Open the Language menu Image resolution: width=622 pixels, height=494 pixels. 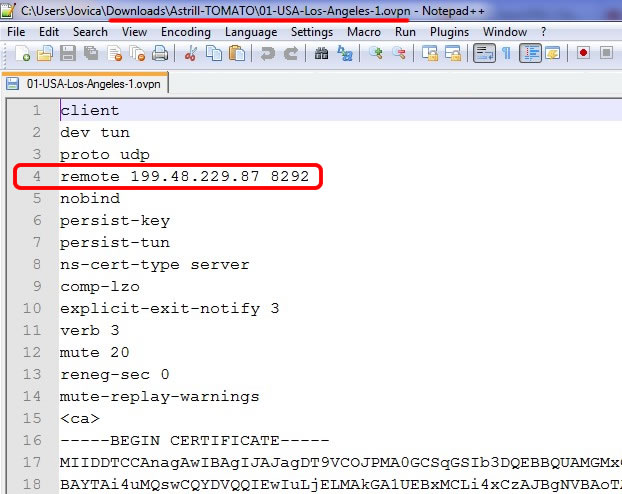[251, 32]
